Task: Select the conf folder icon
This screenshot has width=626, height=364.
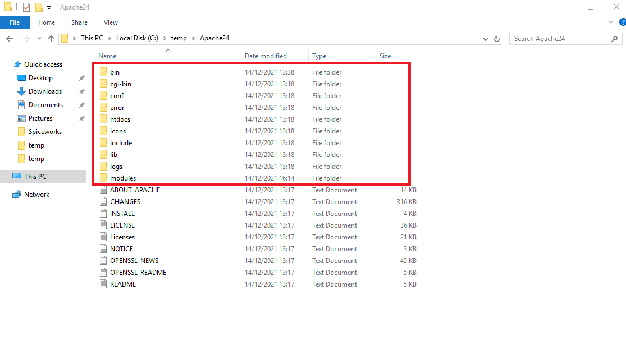Action: pyautogui.click(x=103, y=96)
